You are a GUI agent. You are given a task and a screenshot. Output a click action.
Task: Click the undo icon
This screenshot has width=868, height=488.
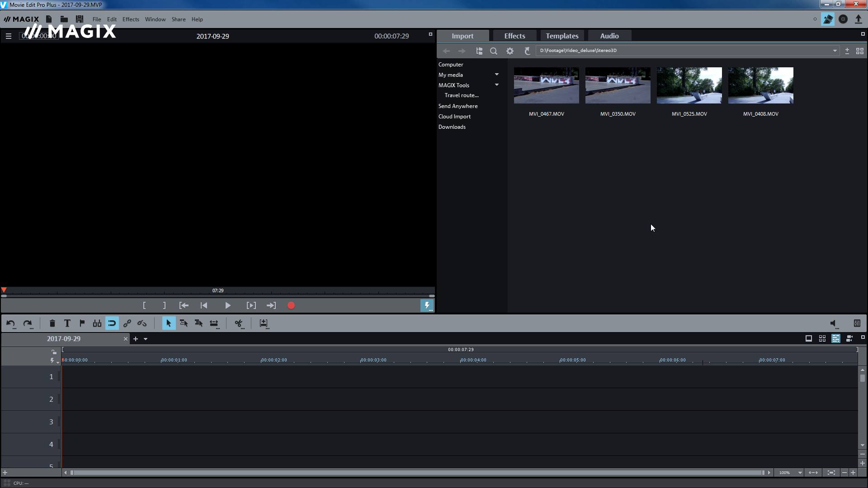11,323
